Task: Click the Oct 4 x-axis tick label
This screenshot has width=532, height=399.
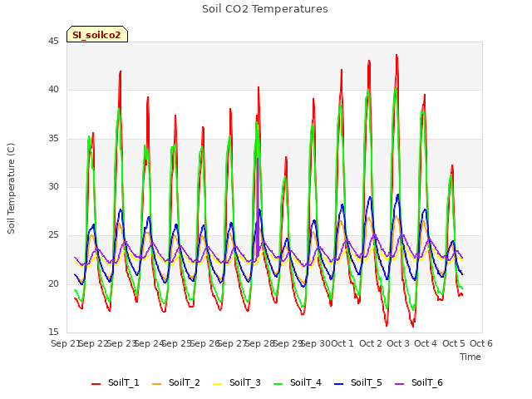Action: [x=426, y=343]
